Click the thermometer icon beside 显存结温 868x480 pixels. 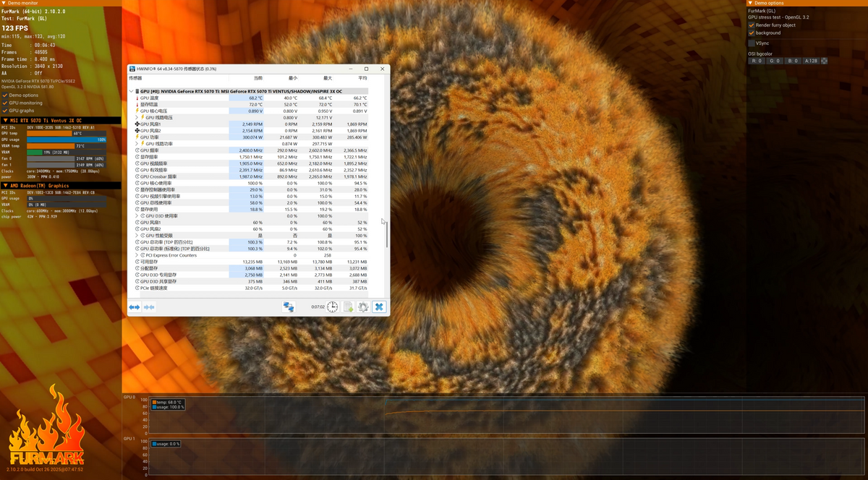pos(137,105)
